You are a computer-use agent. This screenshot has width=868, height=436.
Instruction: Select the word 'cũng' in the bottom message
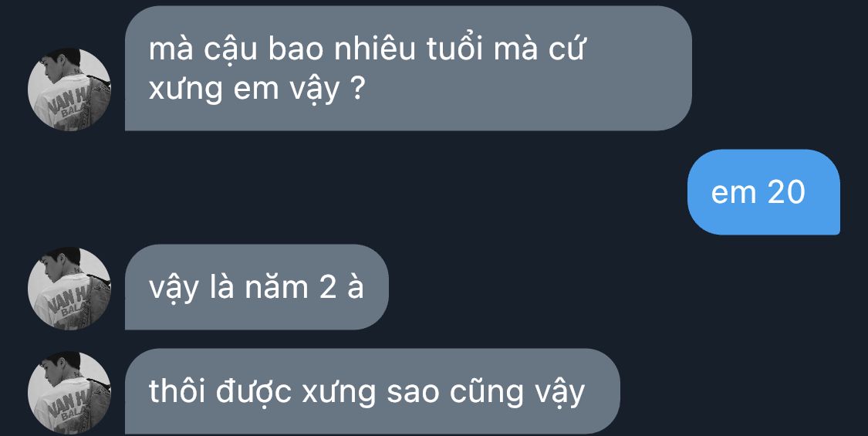pyautogui.click(x=487, y=394)
